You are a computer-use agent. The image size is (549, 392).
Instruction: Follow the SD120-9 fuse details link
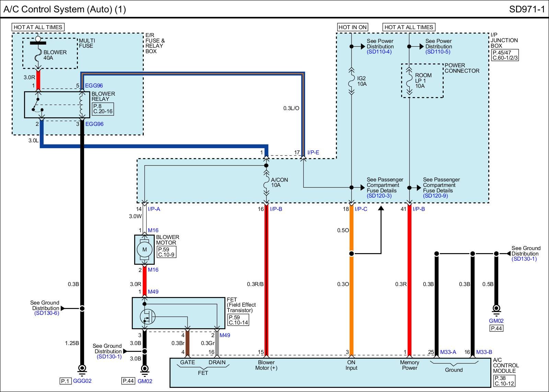(435, 196)
